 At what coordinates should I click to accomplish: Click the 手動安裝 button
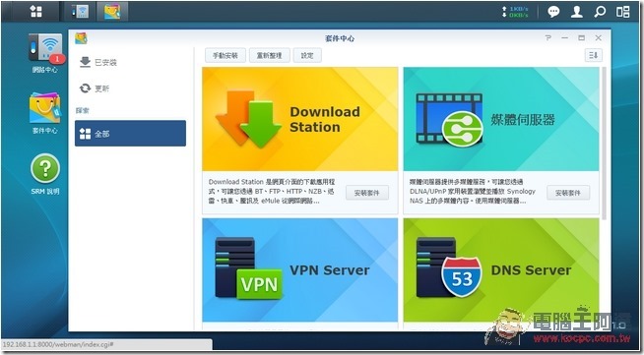click(x=225, y=55)
